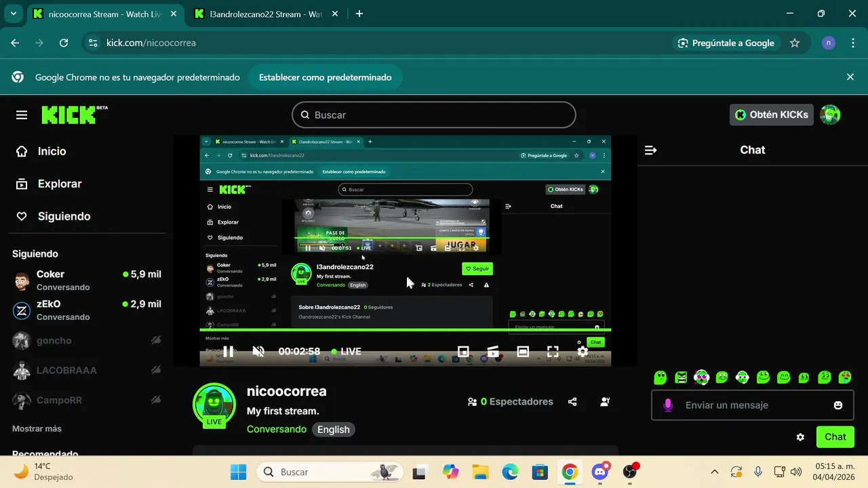Viewport: 868px width, 488px height.
Task: Click the 0 Espectadores counter
Action: point(511,401)
